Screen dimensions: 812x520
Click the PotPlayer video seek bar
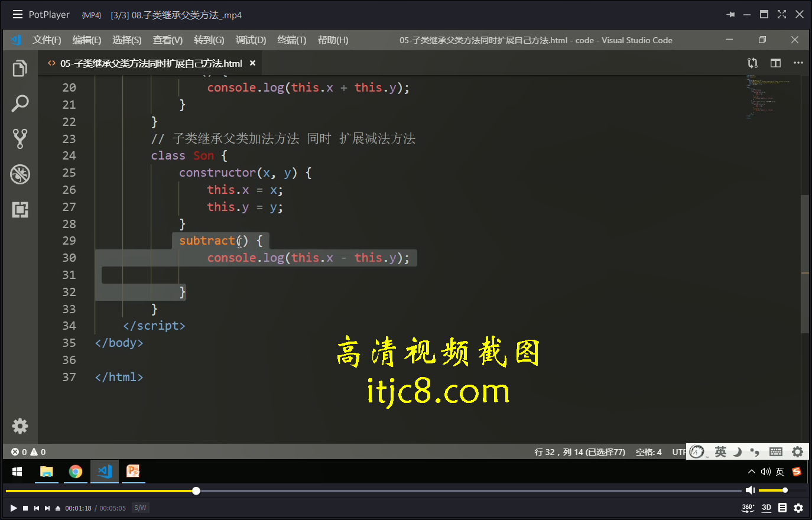tap(373, 490)
